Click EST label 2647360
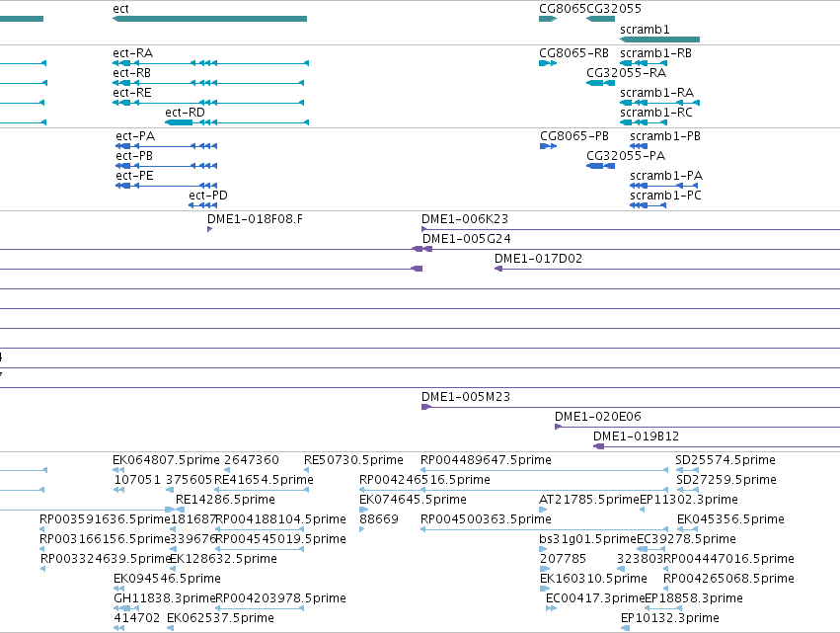The height and width of the screenshot is (633, 840). click(x=252, y=460)
